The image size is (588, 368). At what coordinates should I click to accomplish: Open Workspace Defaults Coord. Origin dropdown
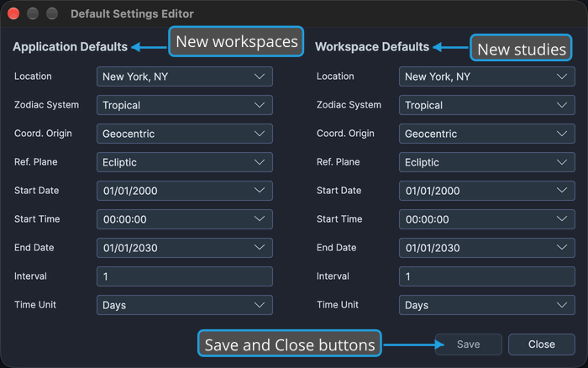pyautogui.click(x=486, y=134)
